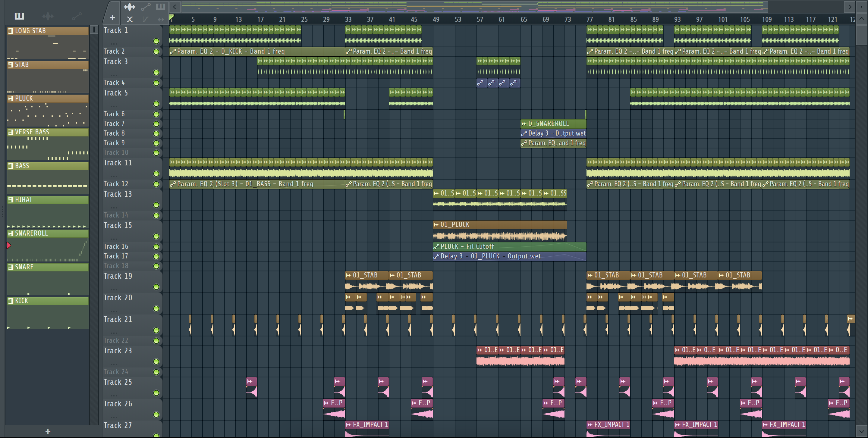Mute Track 2 with its green LED

156,52
